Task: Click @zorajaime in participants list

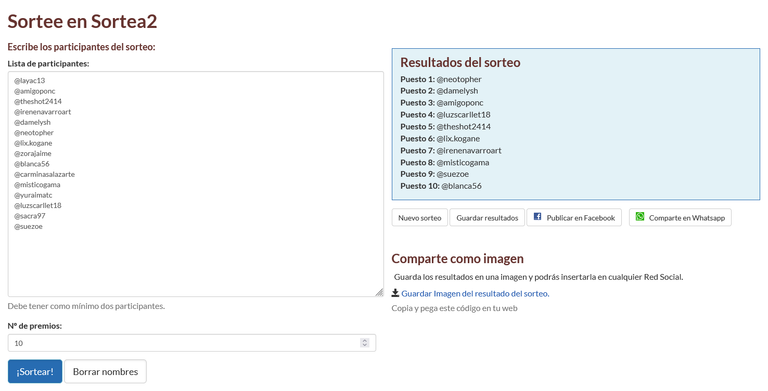Action: (x=33, y=153)
